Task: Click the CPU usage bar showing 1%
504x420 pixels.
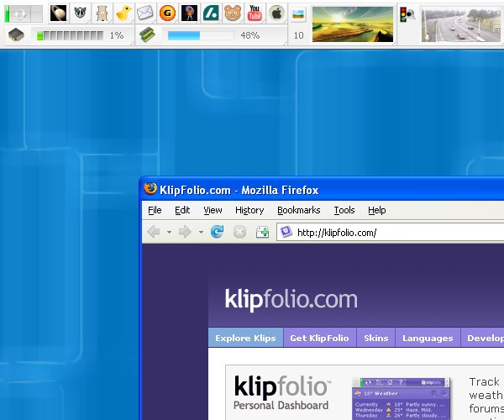Action: pyautogui.click(x=70, y=35)
